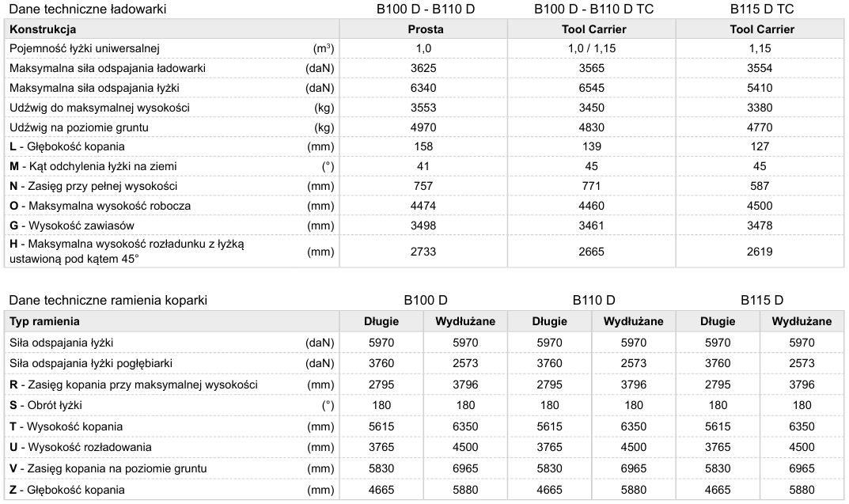This screenshot has height=504, width=849.
Task: Click the 4474 maximum working height value
Action: [424, 206]
